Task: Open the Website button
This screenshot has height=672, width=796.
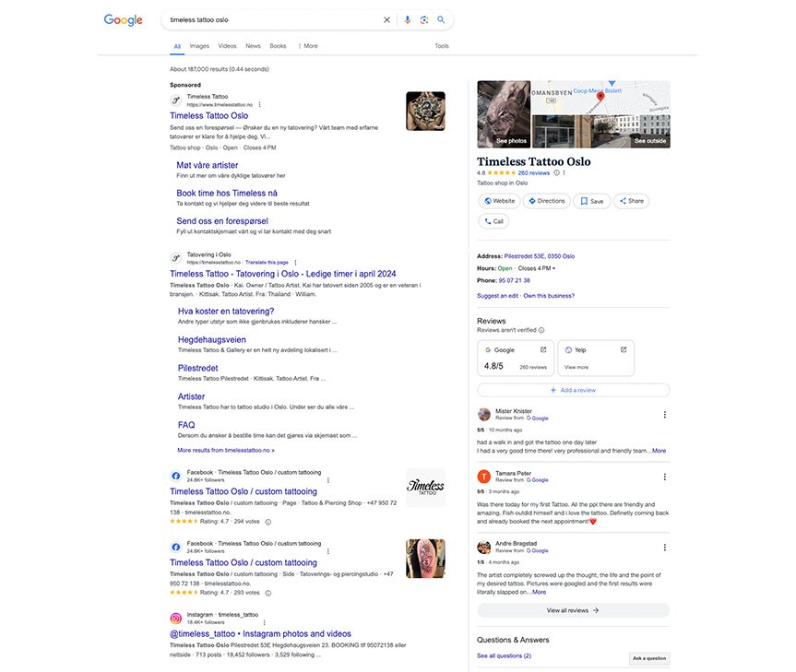Action: click(x=500, y=201)
